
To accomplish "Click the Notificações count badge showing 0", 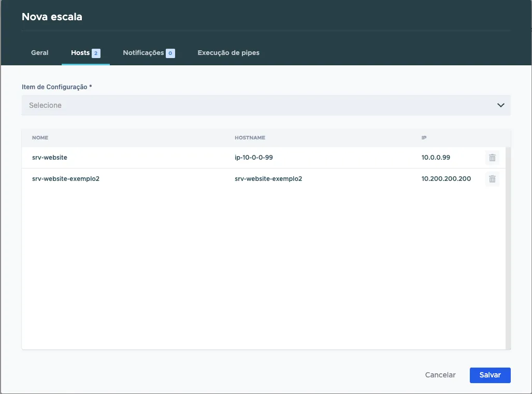I will tap(170, 53).
